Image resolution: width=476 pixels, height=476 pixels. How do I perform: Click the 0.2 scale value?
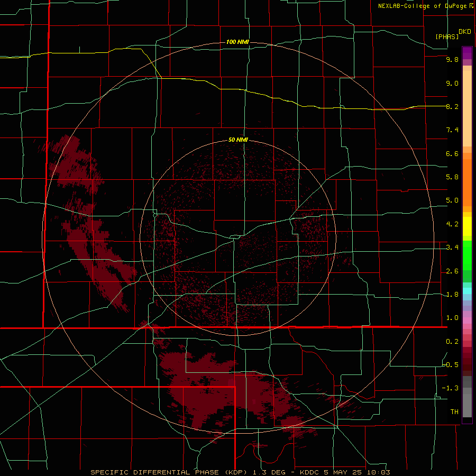pyautogui.click(x=452, y=342)
